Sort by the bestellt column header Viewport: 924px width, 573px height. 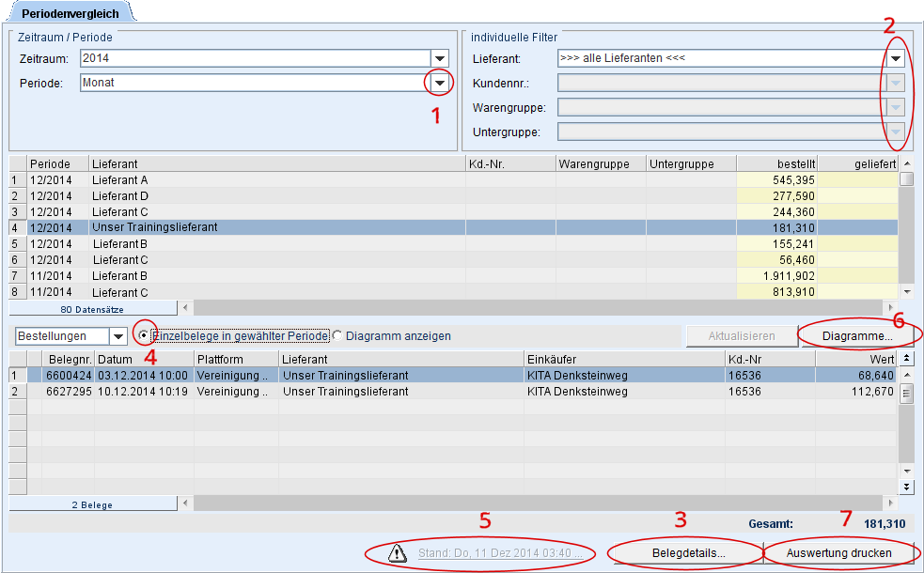click(776, 163)
